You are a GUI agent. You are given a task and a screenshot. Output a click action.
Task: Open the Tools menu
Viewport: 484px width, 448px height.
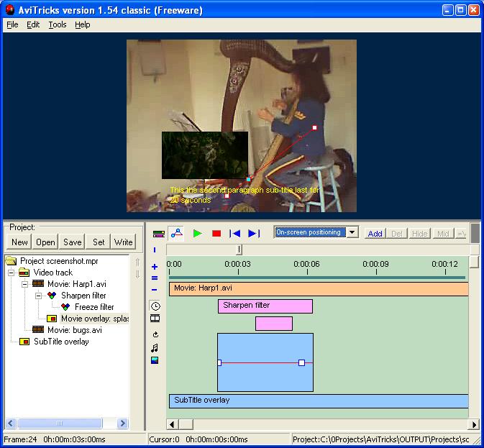click(x=58, y=24)
